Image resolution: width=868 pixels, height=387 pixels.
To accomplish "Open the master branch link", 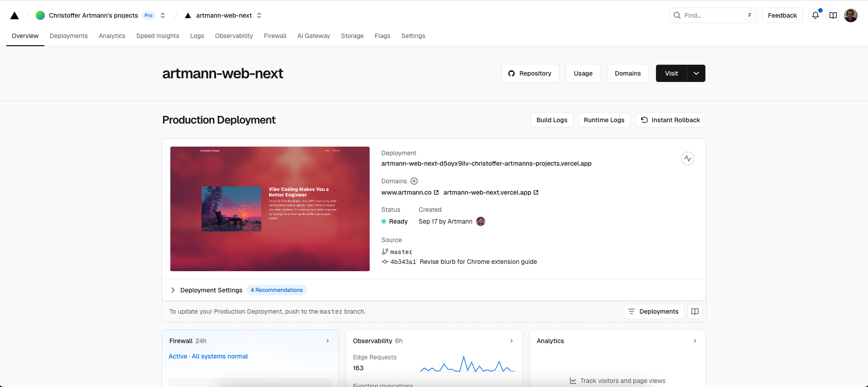I will click(x=401, y=252).
